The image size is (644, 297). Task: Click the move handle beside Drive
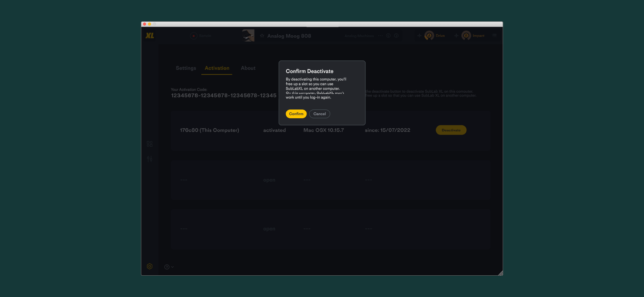tap(419, 36)
